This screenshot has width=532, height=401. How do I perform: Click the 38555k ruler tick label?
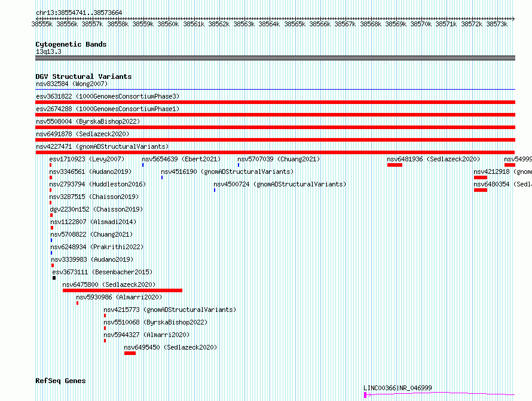tap(42, 24)
